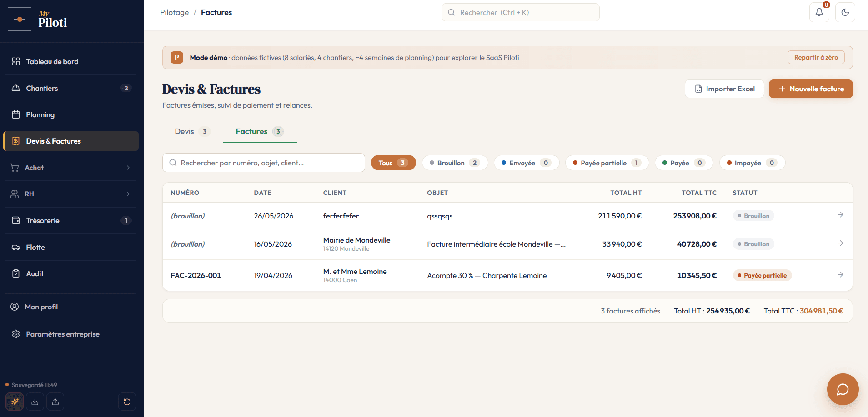
Task: Click the FAC-2026-001 invoice number
Action: click(196, 275)
